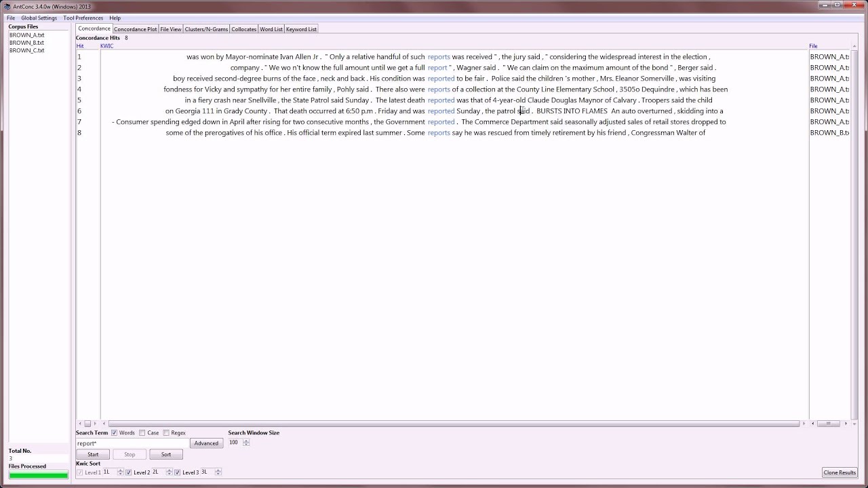
Task: Click the KWIC horizontal scrollbar thumb
Action: 454,424
